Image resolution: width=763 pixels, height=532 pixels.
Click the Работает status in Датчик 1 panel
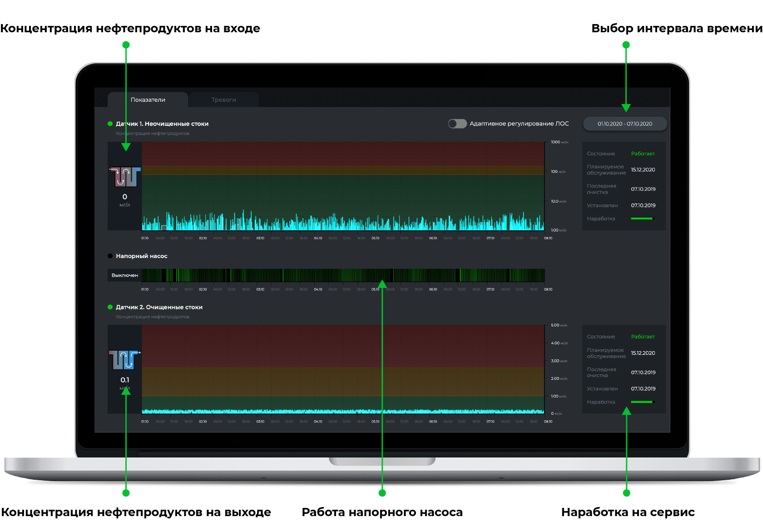(643, 154)
